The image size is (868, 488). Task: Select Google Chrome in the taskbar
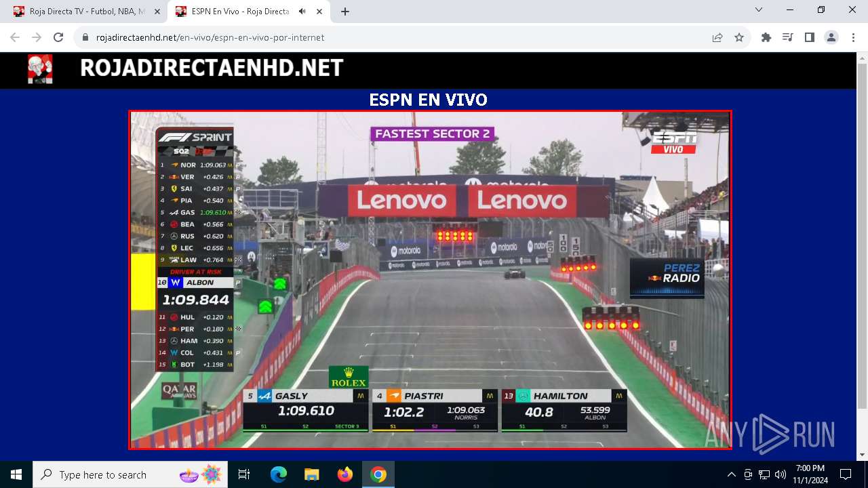click(x=378, y=474)
